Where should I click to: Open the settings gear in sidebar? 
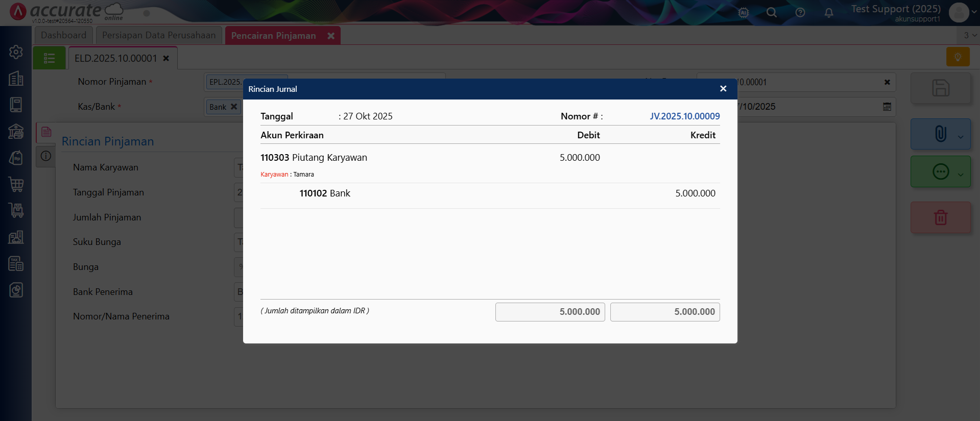pyautogui.click(x=16, y=52)
